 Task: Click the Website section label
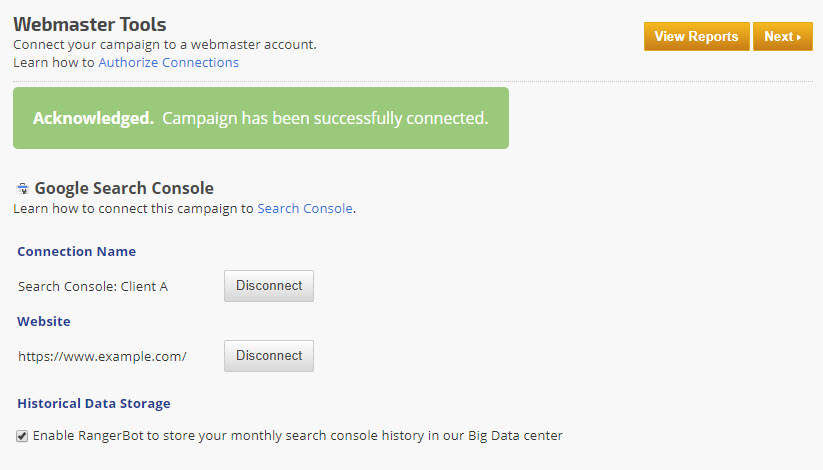pos(44,321)
